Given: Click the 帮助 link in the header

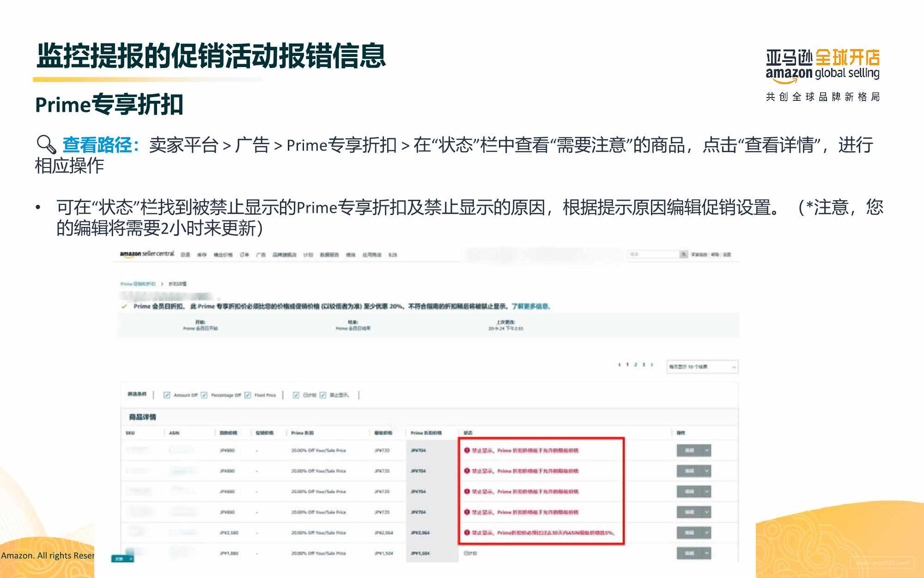Looking at the screenshot, I should 715,254.
